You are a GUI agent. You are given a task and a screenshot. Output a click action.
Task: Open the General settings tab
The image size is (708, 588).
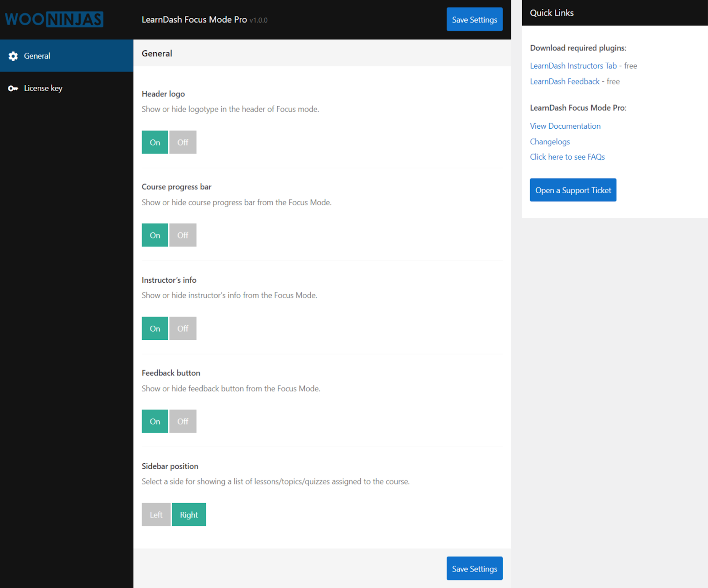[x=66, y=56]
